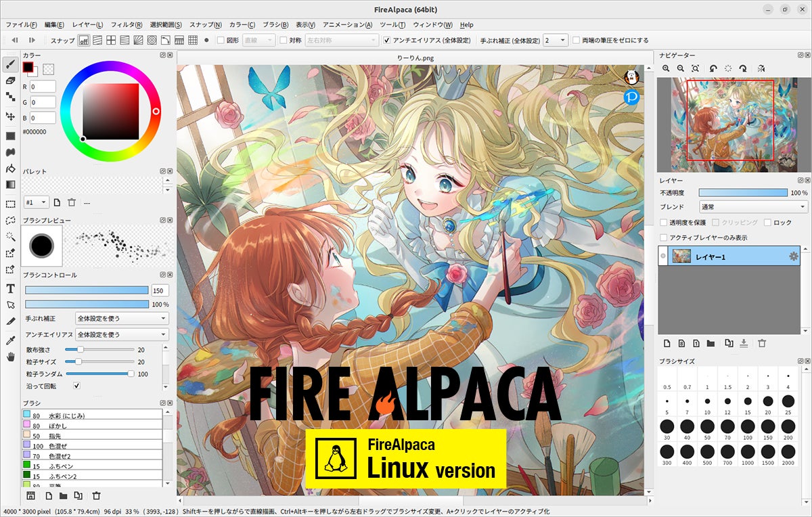
Task: Select brush size 50 preset
Action: coord(707,429)
